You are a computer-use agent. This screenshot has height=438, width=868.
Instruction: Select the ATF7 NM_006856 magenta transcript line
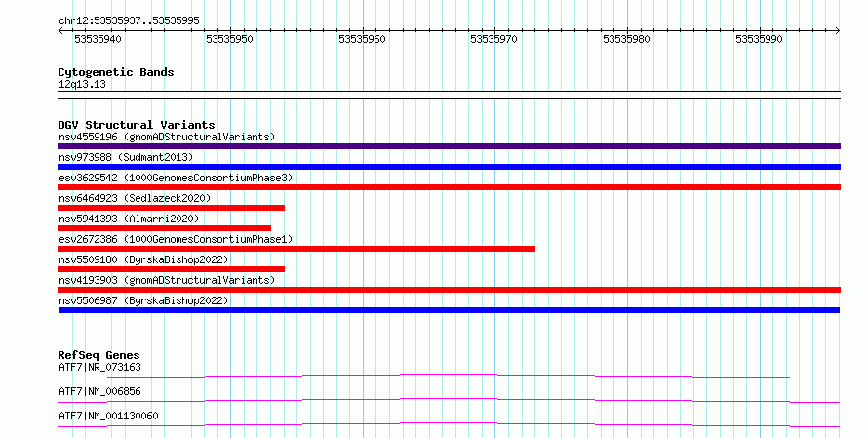coord(449,400)
